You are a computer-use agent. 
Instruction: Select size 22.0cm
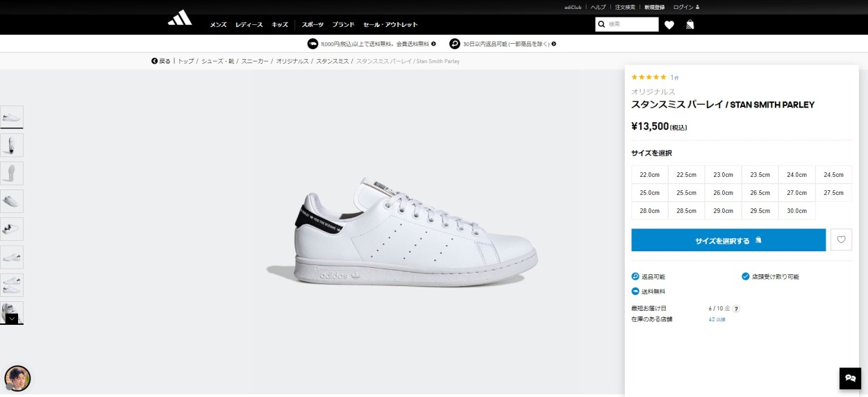[650, 175]
